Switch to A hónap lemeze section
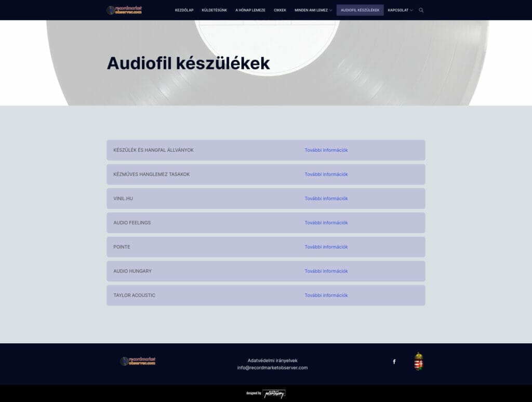532x402 pixels. point(250,10)
